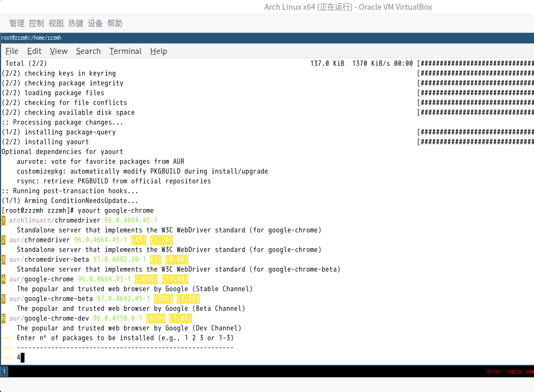Click the '1370 KiB/s' download speed
Image resolution: width=534 pixels, height=392 pixels.
[371, 63]
